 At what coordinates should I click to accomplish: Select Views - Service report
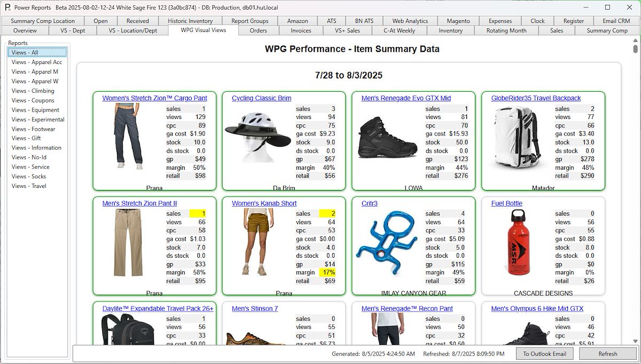coord(37,167)
